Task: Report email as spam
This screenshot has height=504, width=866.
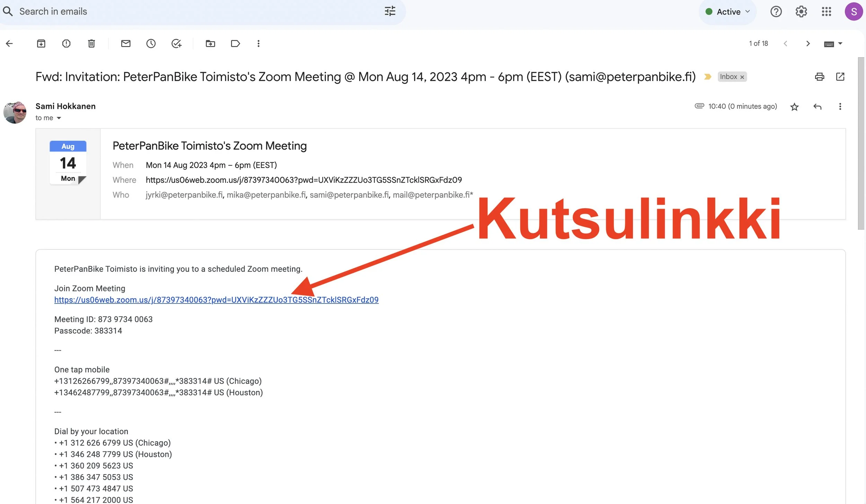Action: pos(66,44)
